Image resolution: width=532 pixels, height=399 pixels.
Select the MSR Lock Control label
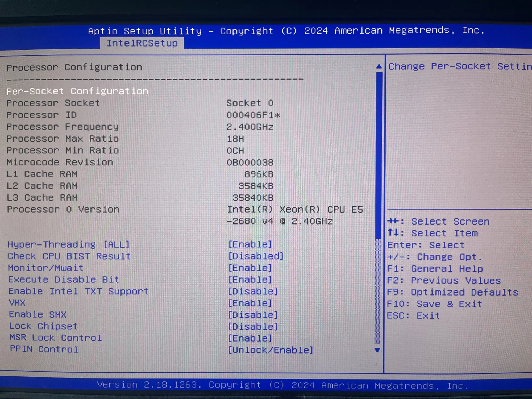click(x=56, y=338)
